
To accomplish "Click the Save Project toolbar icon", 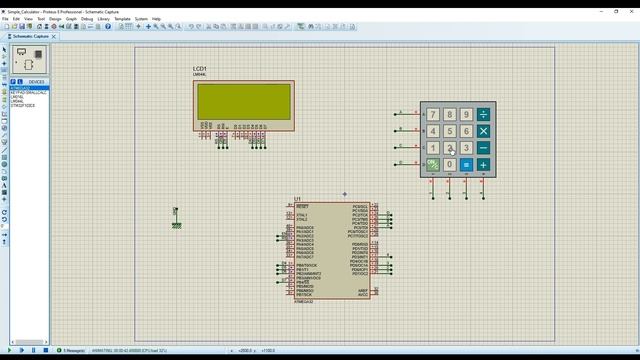I will [x=22, y=27].
